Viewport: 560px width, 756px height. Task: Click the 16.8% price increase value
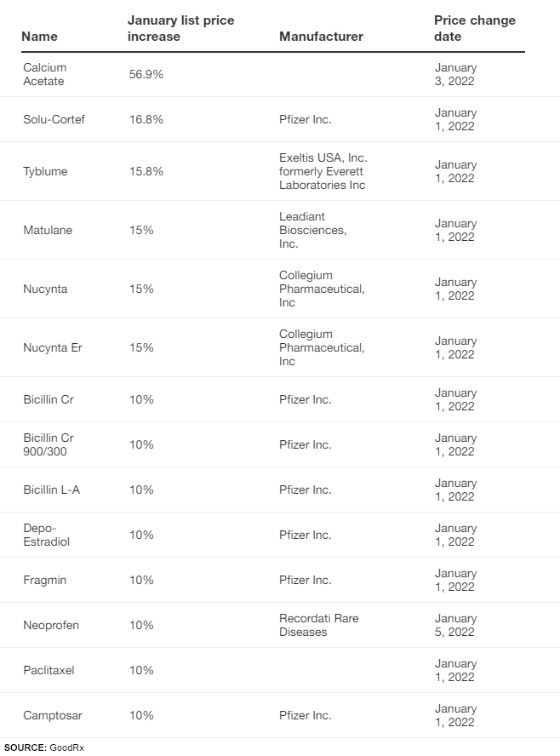coord(146,119)
